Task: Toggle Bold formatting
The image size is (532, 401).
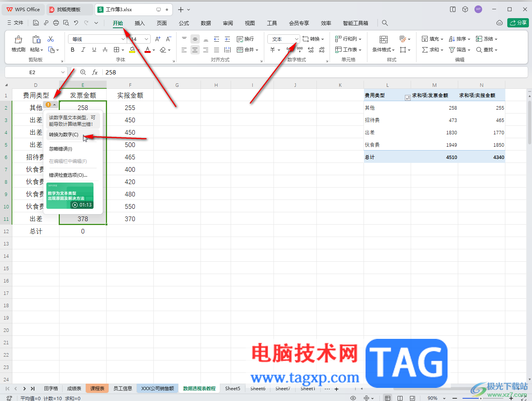Action: tap(73, 50)
